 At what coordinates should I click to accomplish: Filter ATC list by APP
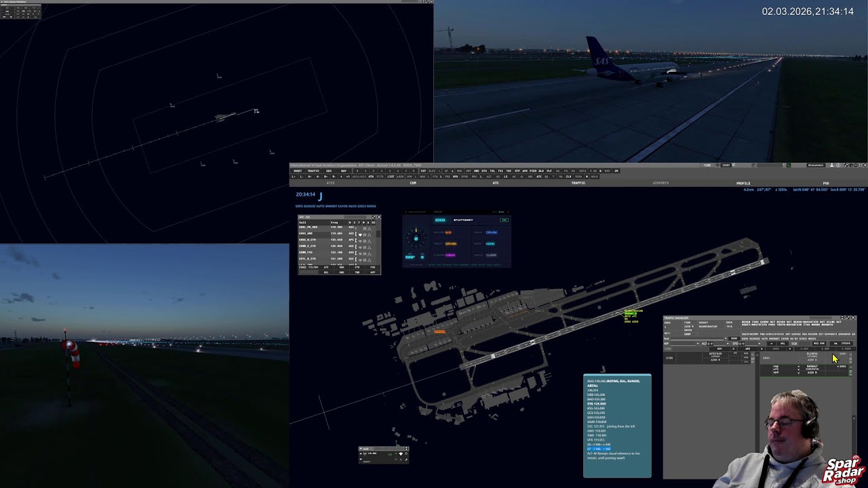[x=372, y=272]
